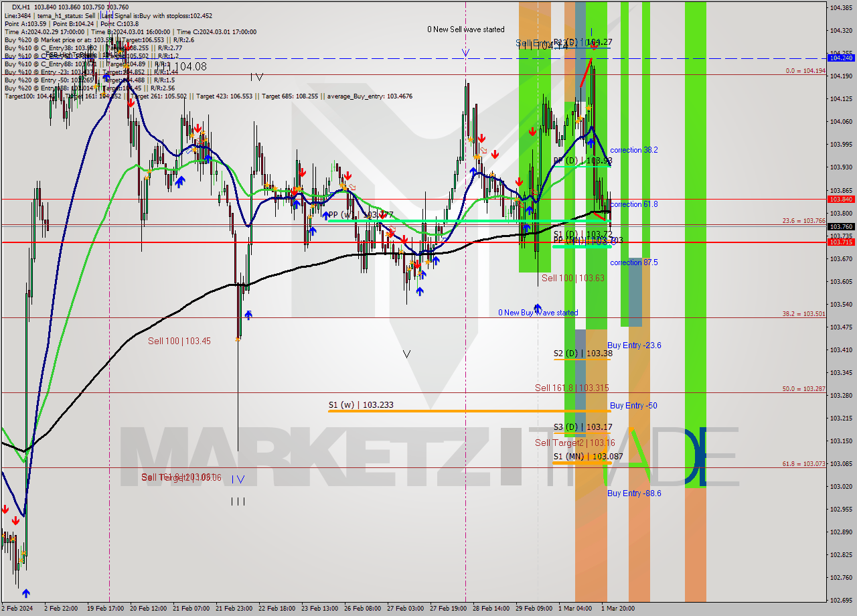Select the "PP (D) | 103.93" pivot label

(x=583, y=161)
